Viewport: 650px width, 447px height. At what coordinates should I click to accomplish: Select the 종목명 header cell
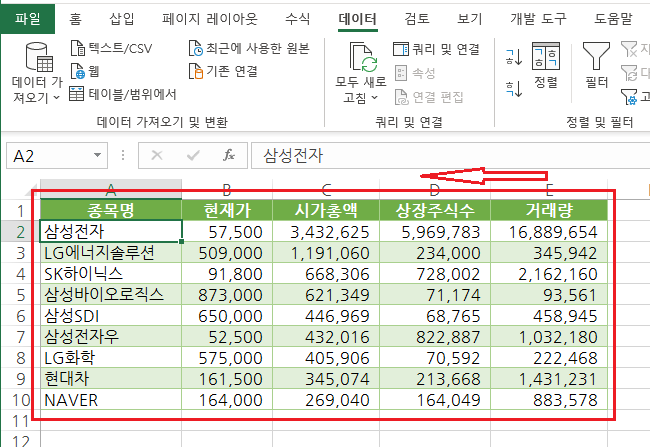(x=111, y=210)
